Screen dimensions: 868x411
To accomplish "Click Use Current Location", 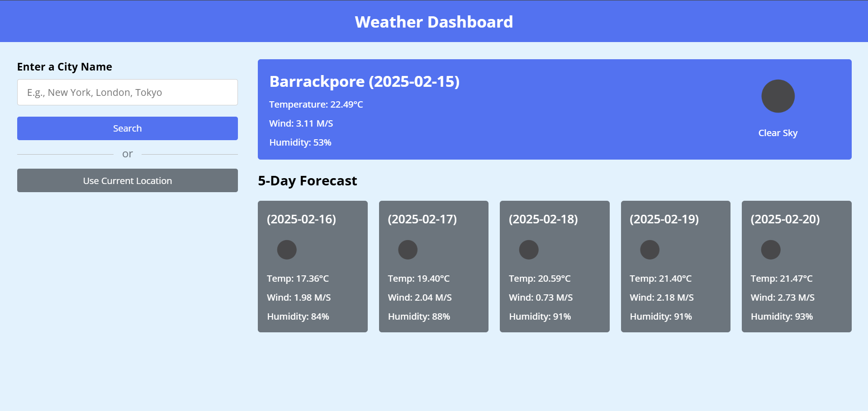I will [x=127, y=180].
